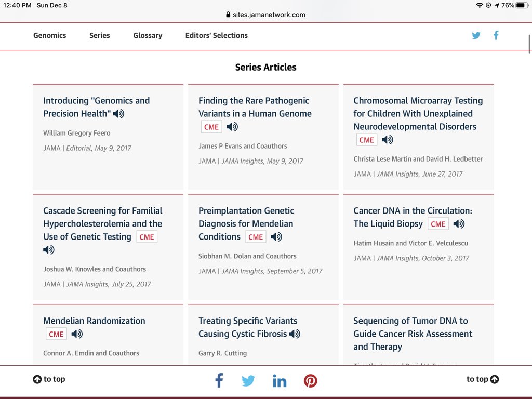Open Cancer DNA in the Circulation article
This screenshot has height=399, width=532.
(413, 217)
